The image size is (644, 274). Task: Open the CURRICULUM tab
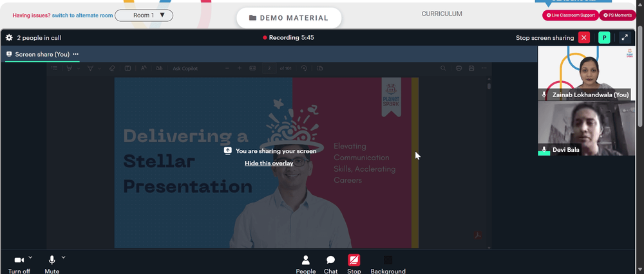coord(442,14)
